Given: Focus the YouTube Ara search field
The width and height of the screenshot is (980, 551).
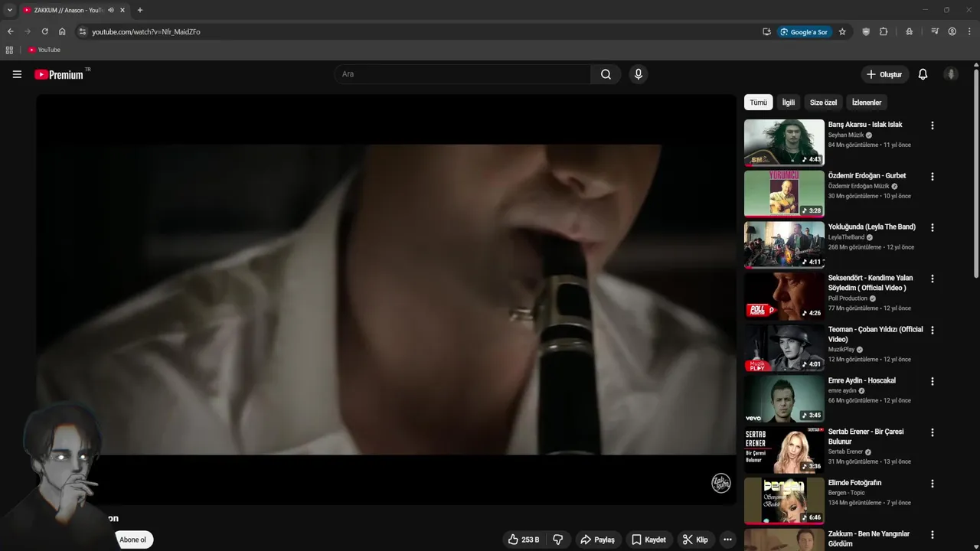Looking at the screenshot, I should coord(462,74).
